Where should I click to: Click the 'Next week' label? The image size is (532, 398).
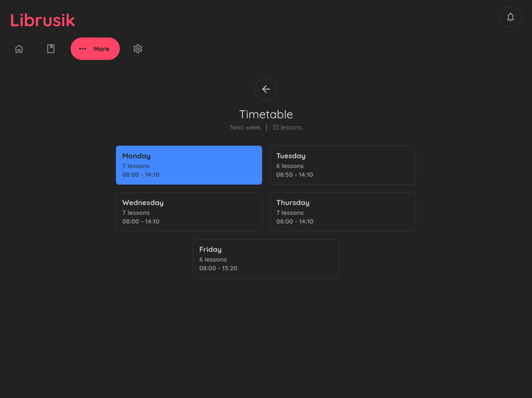245,127
